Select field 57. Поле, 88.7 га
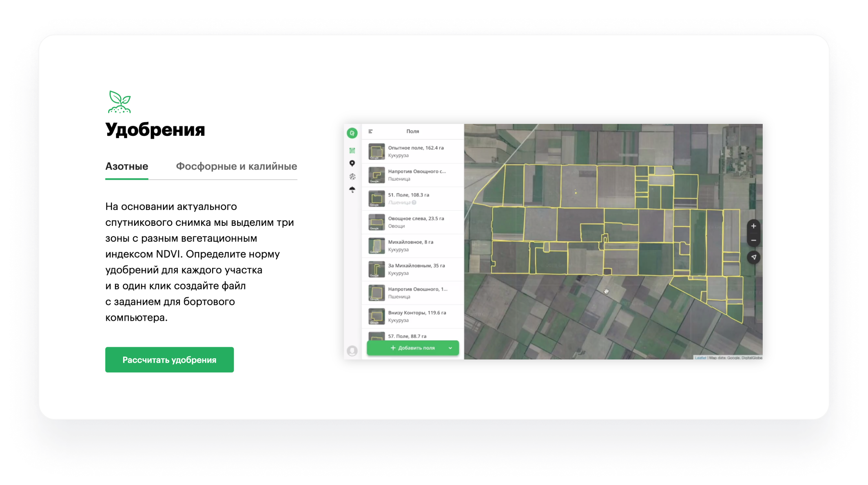The width and height of the screenshot is (868, 485). tap(413, 335)
